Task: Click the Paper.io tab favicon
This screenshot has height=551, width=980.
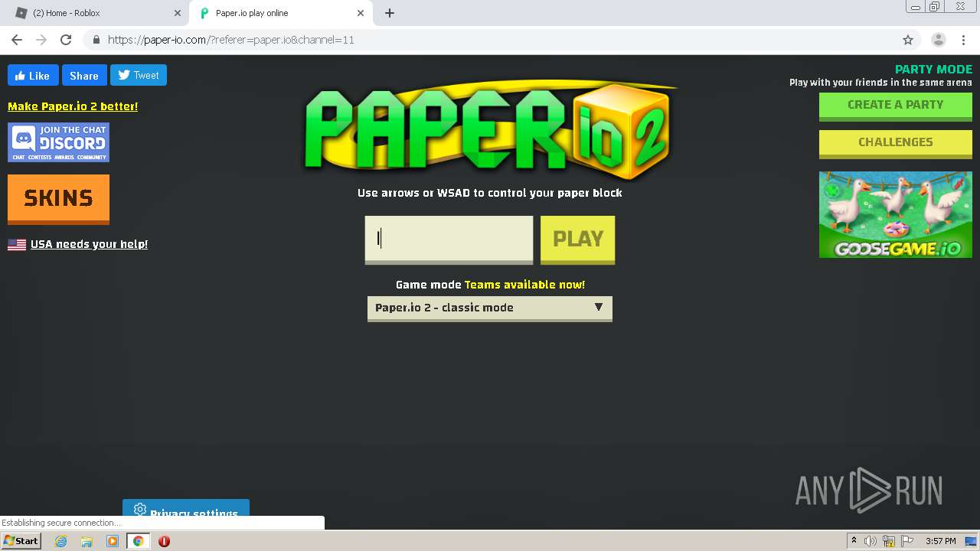Action: [x=204, y=13]
